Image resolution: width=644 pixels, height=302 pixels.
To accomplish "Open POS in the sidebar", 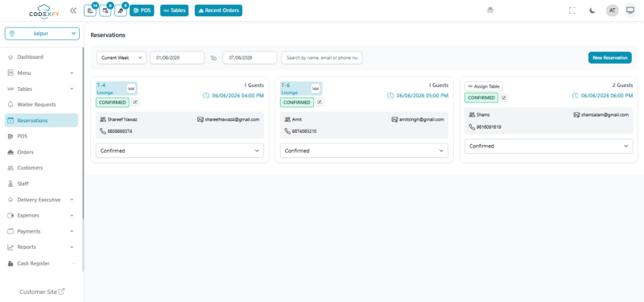I will 42,136.
